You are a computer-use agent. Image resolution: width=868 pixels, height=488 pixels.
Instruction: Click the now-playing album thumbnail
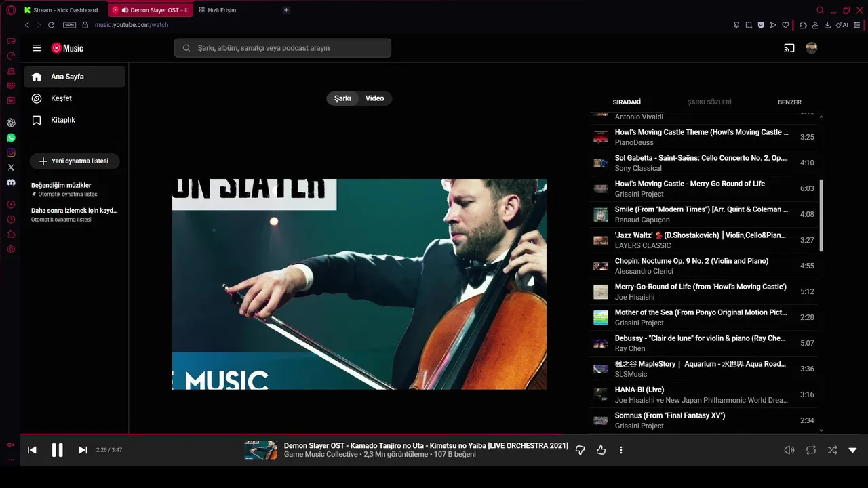pos(261,450)
